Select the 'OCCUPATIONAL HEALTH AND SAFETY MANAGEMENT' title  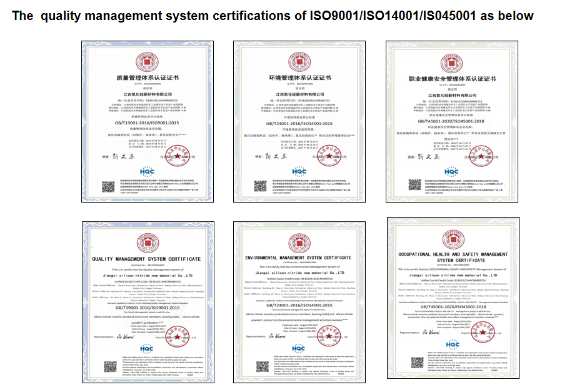coord(453,254)
